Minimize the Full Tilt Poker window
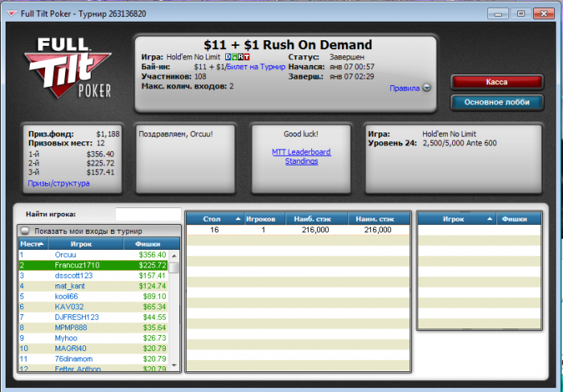Screen dimensions: 563x392 pyautogui.click(x=498, y=14)
